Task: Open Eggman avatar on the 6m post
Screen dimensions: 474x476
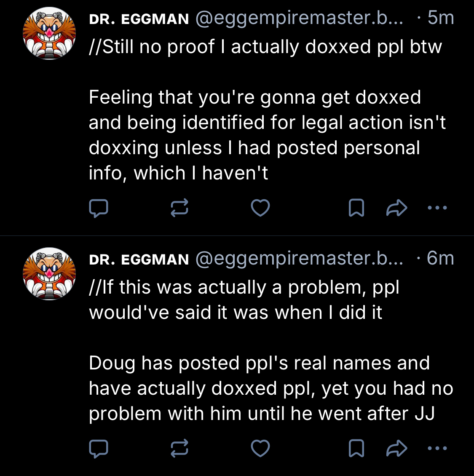Action: click(x=49, y=274)
